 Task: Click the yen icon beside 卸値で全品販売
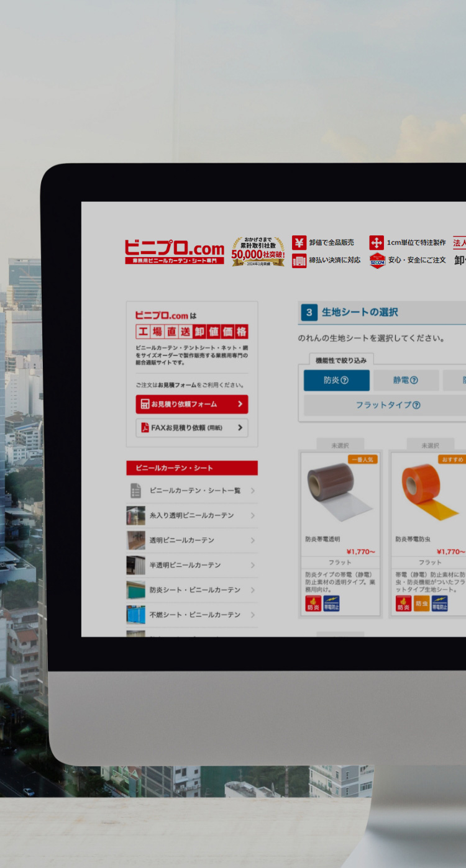(299, 242)
